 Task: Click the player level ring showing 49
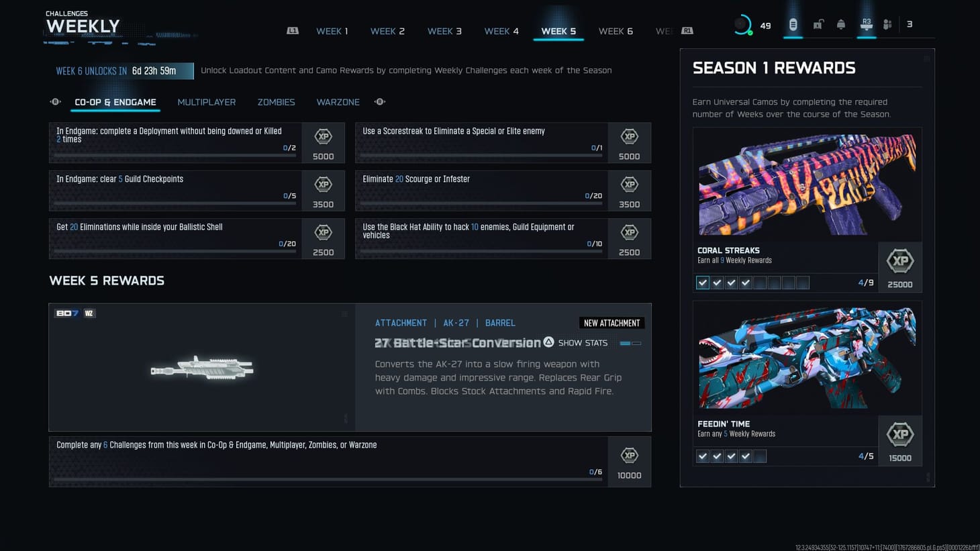742,23
